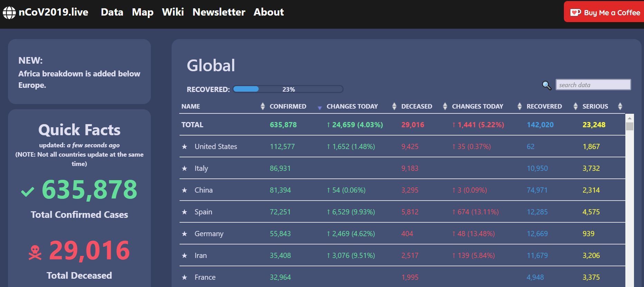Open the Map page in the navbar

click(143, 12)
